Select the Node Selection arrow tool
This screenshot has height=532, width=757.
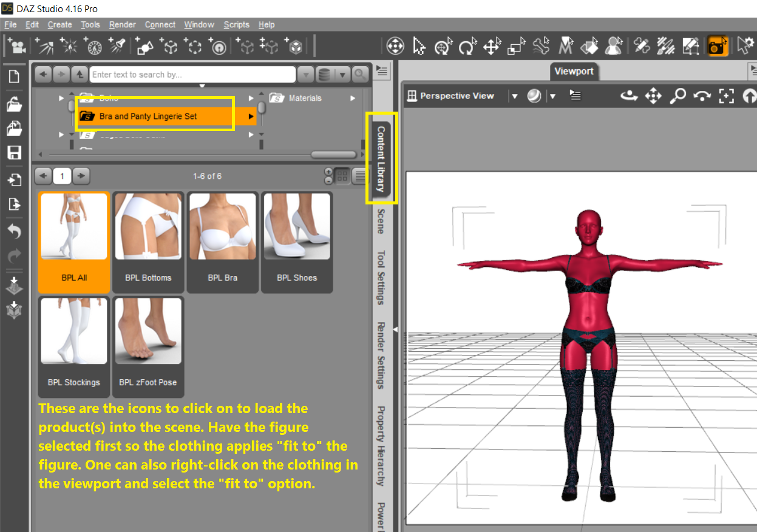419,46
